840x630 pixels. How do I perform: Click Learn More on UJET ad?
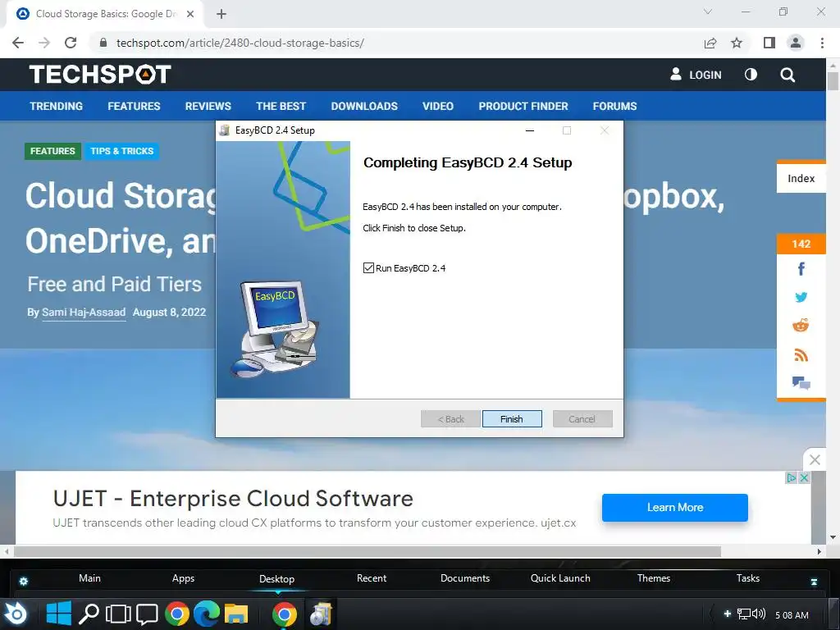point(674,507)
